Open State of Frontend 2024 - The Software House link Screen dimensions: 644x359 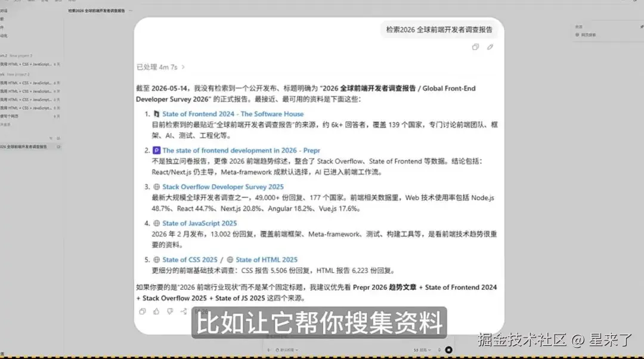point(233,114)
